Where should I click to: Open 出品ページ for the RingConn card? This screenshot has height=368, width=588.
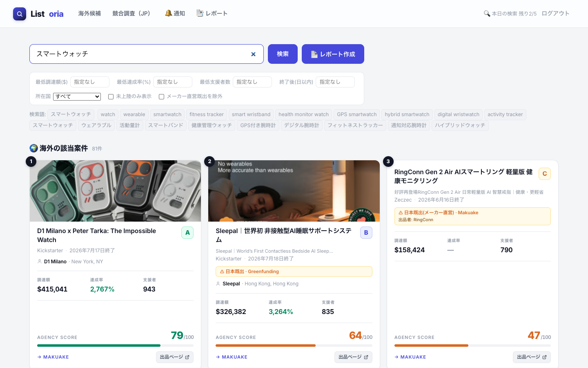[532, 357]
